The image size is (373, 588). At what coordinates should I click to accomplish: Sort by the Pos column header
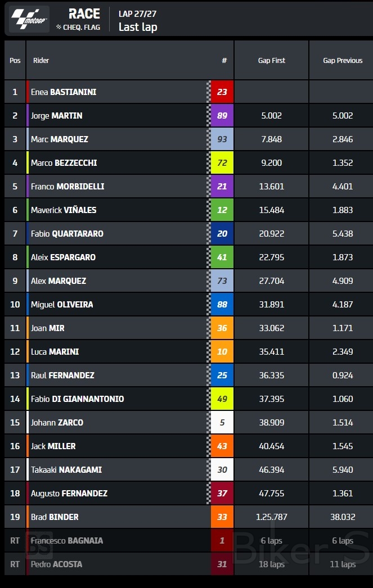pos(15,61)
